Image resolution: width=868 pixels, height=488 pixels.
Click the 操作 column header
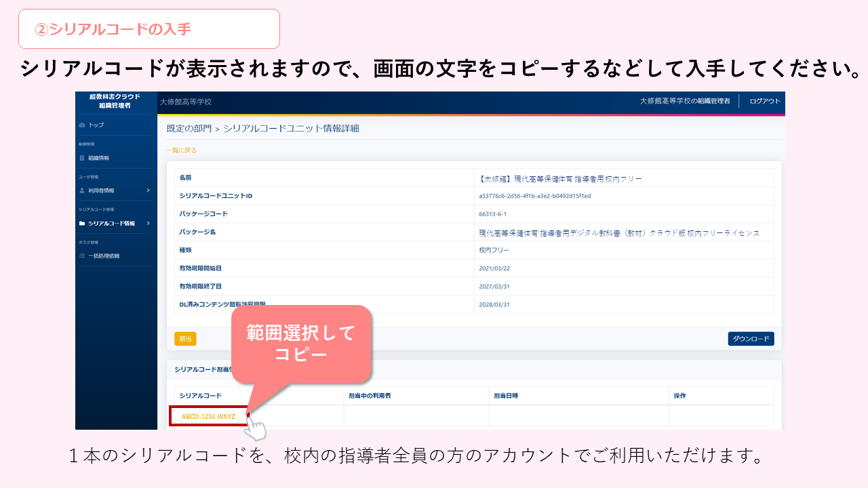click(x=679, y=395)
